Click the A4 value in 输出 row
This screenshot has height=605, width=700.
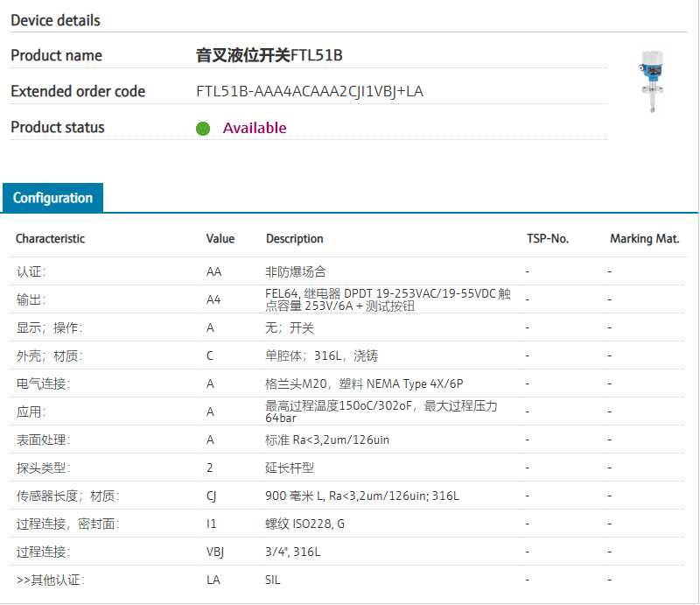click(x=213, y=300)
